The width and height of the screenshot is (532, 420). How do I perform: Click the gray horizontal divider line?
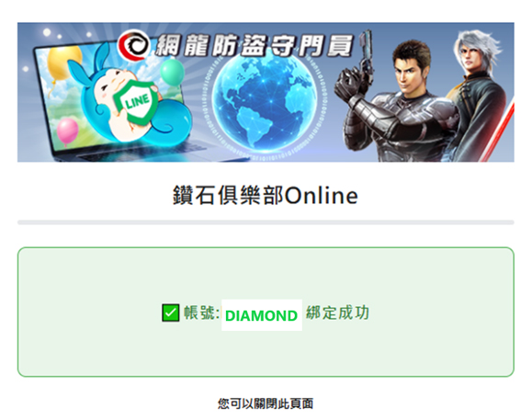pos(266,222)
